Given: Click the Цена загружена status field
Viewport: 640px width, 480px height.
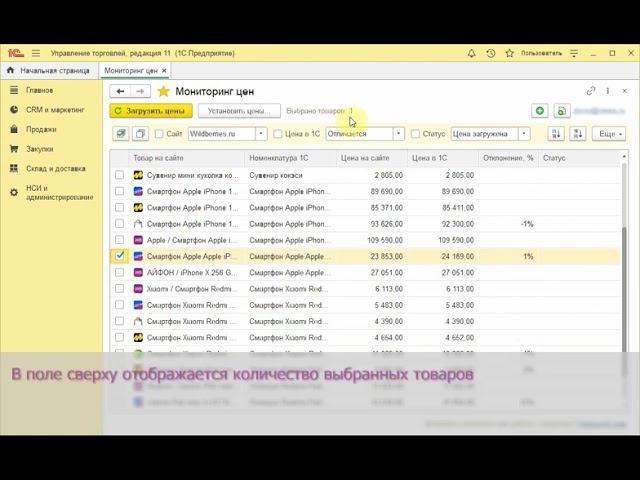Looking at the screenshot, I should 484,133.
